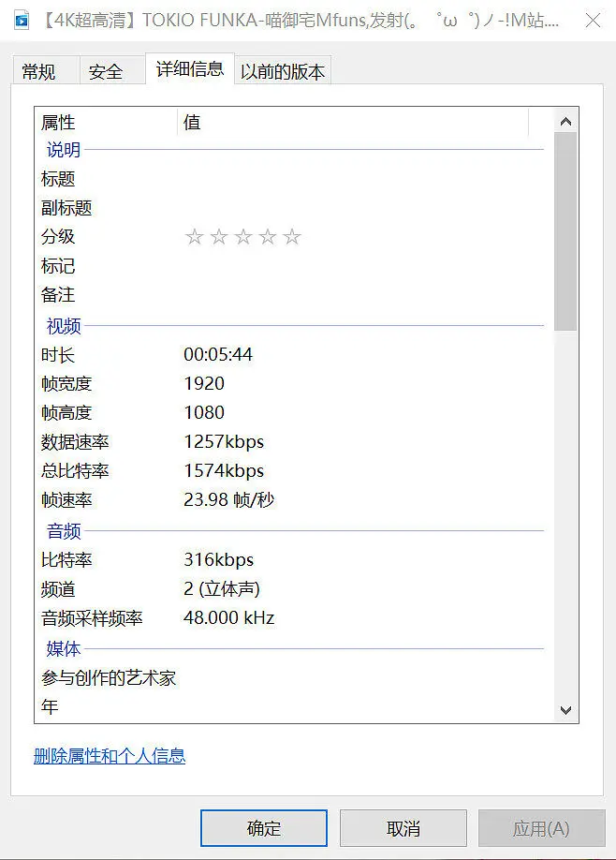Close the properties dialog

(x=593, y=21)
